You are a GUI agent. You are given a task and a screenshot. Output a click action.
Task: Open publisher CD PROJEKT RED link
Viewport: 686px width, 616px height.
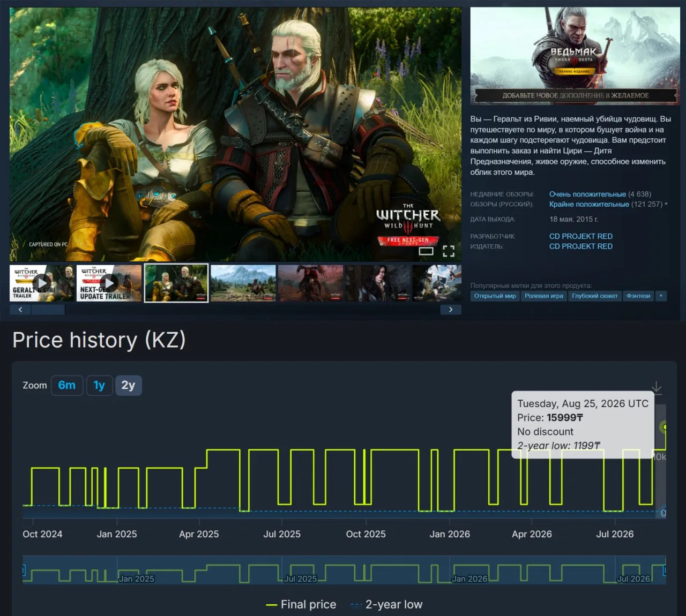coord(581,246)
